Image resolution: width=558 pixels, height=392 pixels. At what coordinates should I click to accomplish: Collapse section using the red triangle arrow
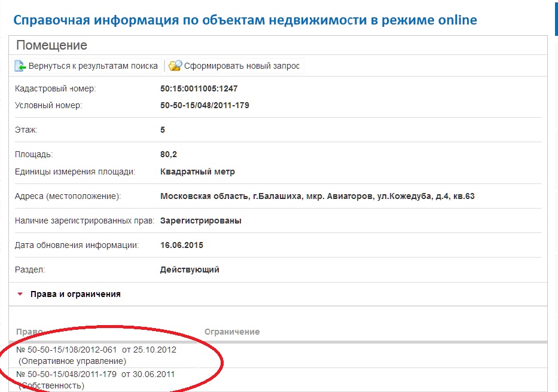[x=20, y=294]
